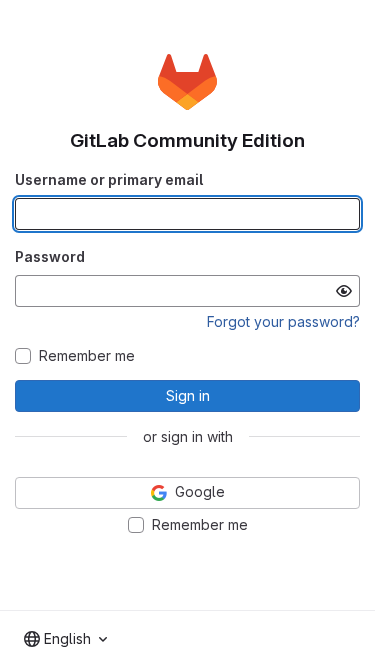Sign in with the Google button
The image size is (375, 667).
pos(188,493)
